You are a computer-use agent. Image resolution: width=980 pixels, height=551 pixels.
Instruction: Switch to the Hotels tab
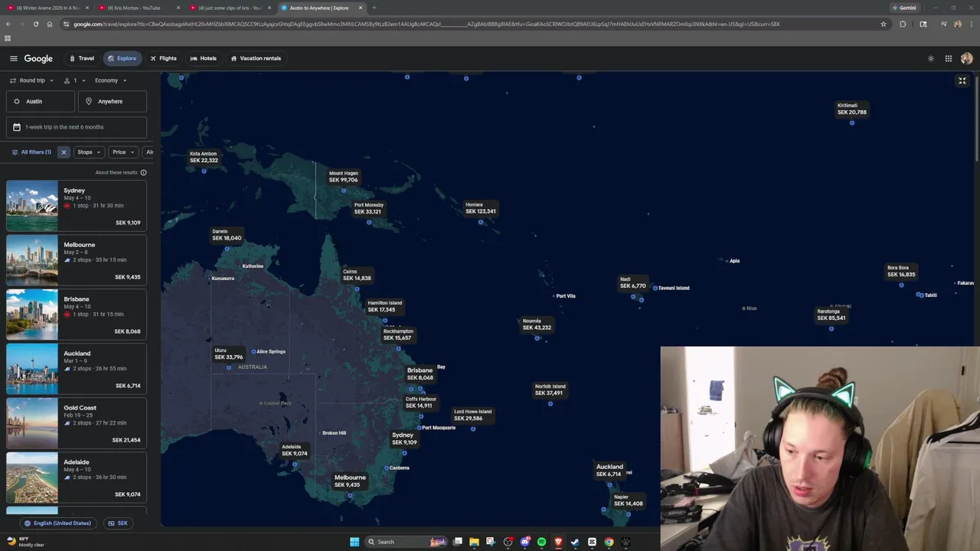204,58
